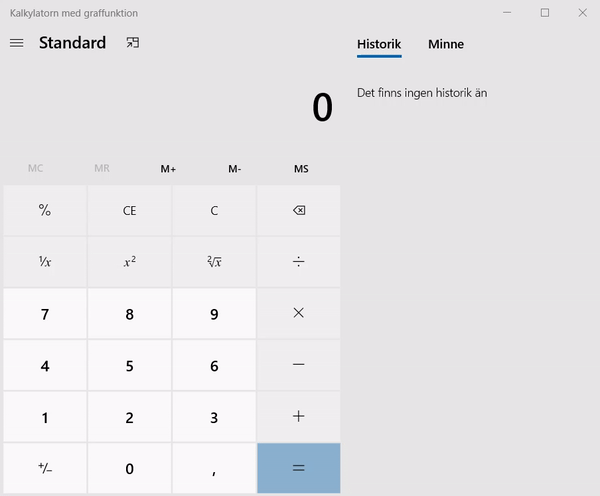Store value with MS
The image size is (600, 496).
click(301, 169)
